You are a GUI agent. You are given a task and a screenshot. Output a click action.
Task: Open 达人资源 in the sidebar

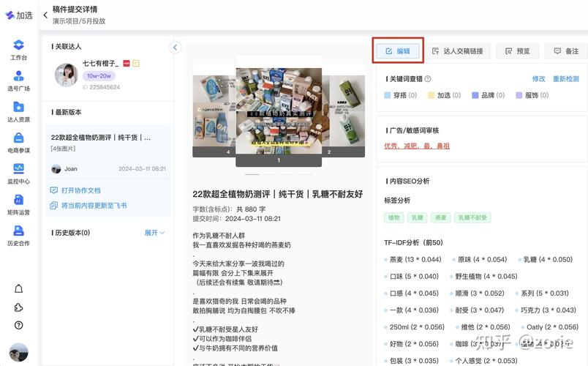click(x=18, y=111)
